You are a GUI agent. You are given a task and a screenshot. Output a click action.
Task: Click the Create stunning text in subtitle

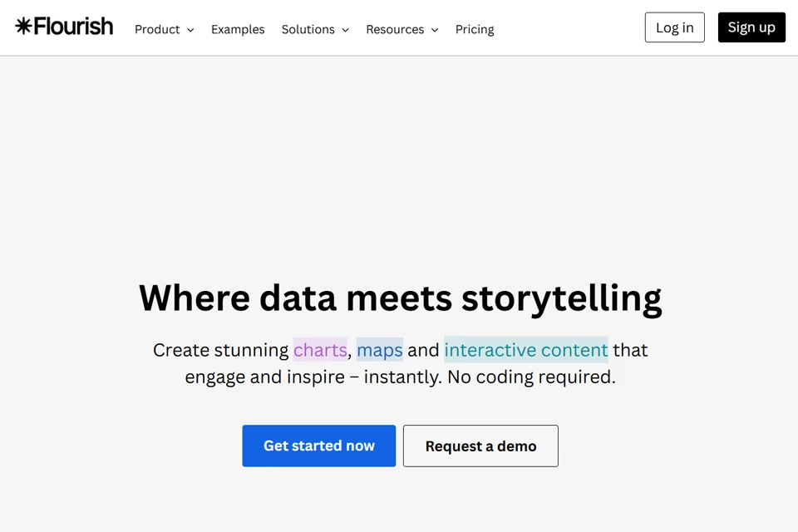coord(221,350)
